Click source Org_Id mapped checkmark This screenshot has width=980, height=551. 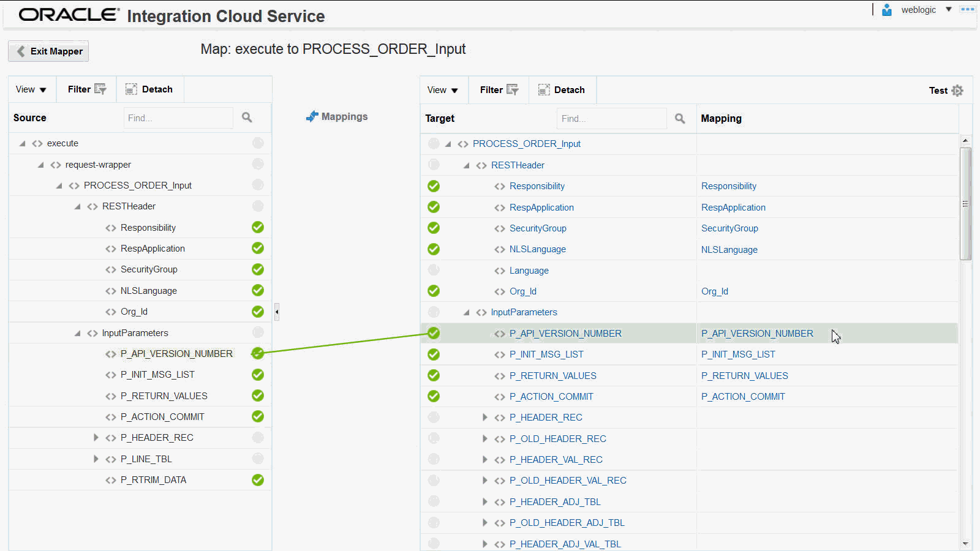tap(258, 312)
